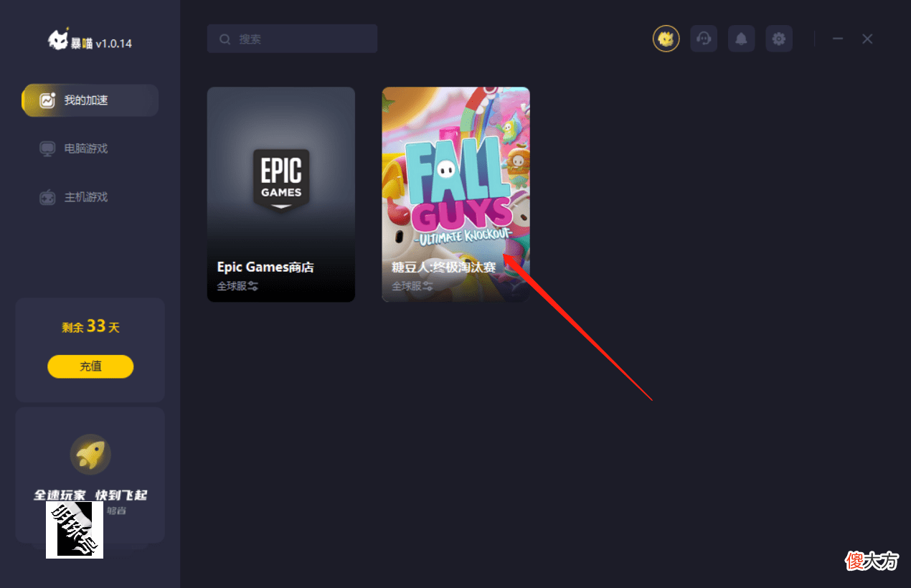Open the 我的加速 sidebar tab

click(90, 100)
